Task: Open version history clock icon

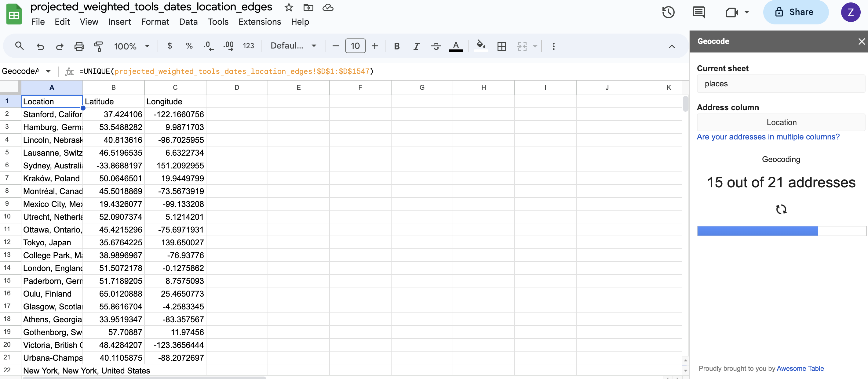Action: [x=668, y=13]
